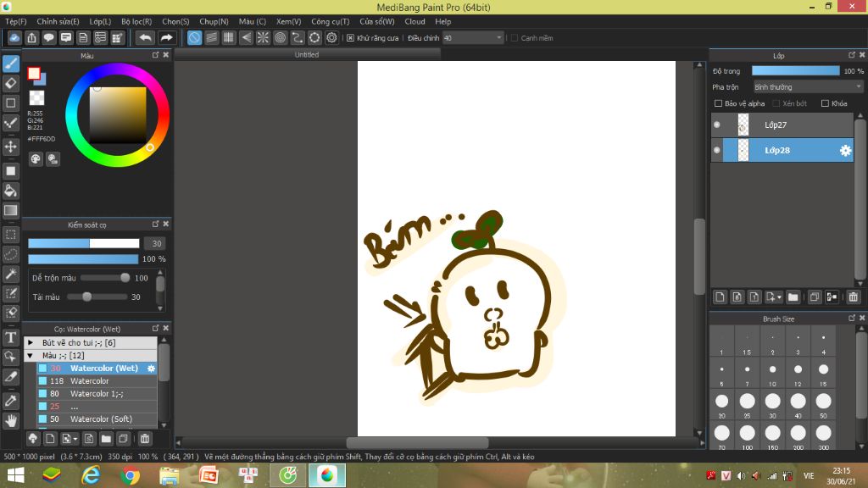Click the foreground color swatch

point(34,74)
